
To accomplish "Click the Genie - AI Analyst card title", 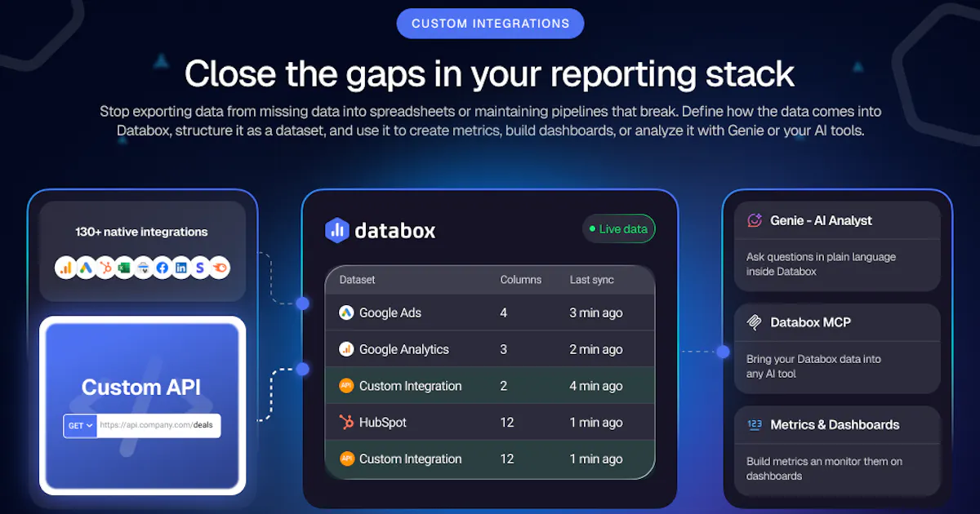I will click(x=821, y=220).
